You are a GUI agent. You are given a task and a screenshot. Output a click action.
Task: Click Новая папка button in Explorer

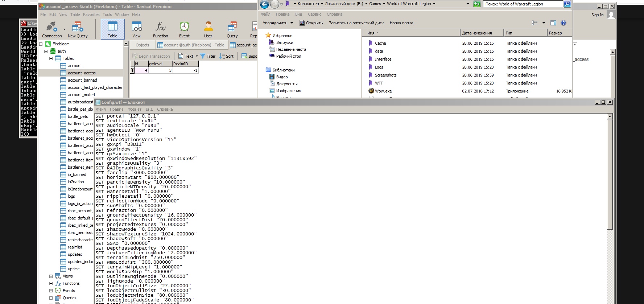[401, 23]
